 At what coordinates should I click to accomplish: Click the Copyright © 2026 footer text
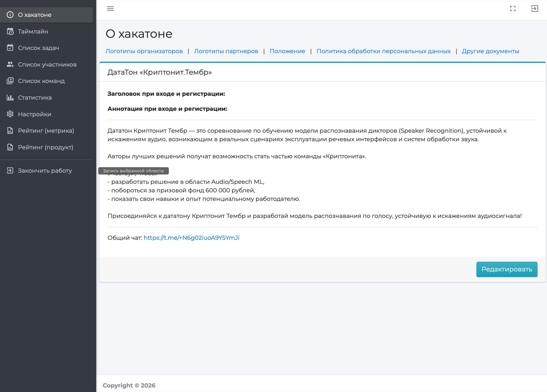pyautogui.click(x=129, y=385)
